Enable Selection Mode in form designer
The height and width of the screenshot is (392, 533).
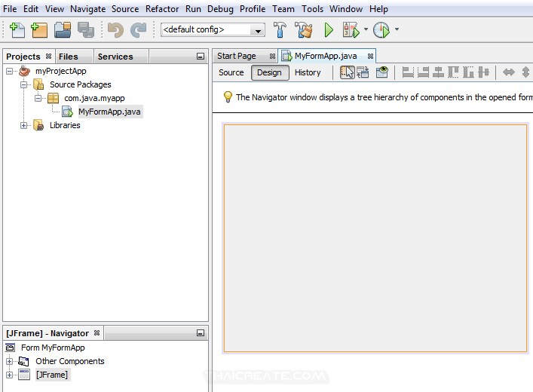pos(347,72)
